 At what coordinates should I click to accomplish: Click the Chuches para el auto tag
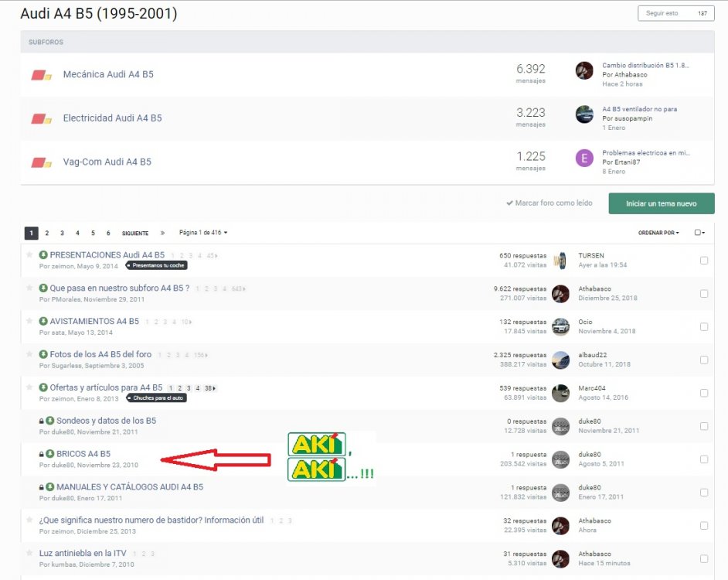[156, 397]
